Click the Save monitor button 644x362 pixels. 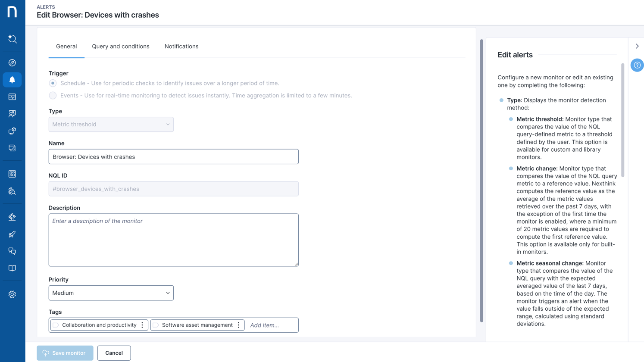(65, 353)
